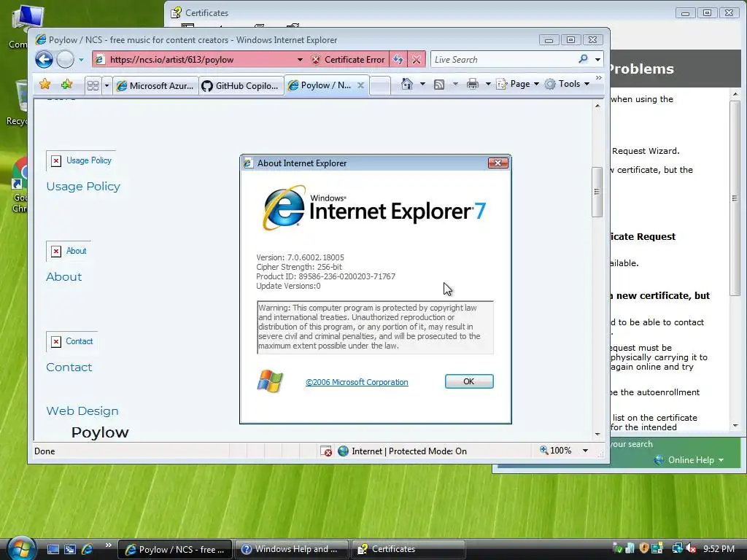The image size is (747, 560).
Task: Click the IE page scroll down arrow
Action: [597, 435]
